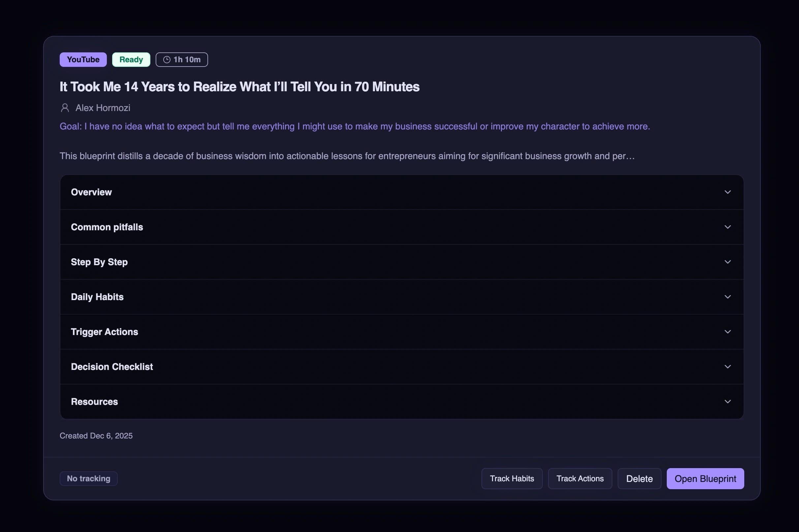Open the blueprint with Open Blueprint
Screen dimensions: 799x532
(x=705, y=478)
